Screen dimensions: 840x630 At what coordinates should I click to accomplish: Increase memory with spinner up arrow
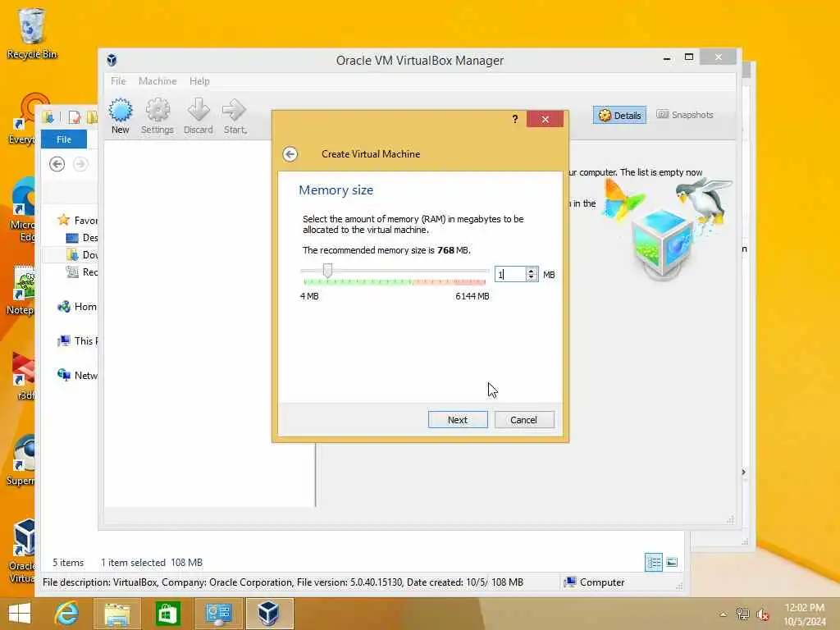click(531, 271)
